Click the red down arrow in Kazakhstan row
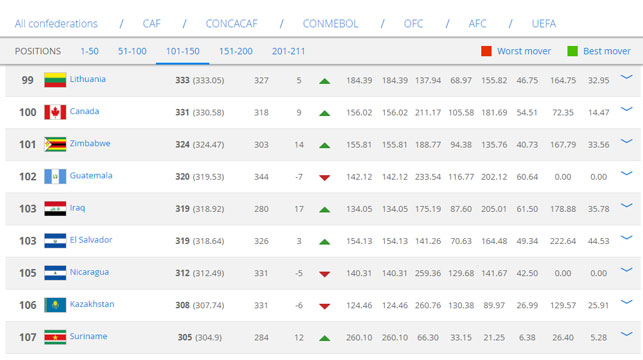This screenshot has height=360, width=643. tap(324, 306)
